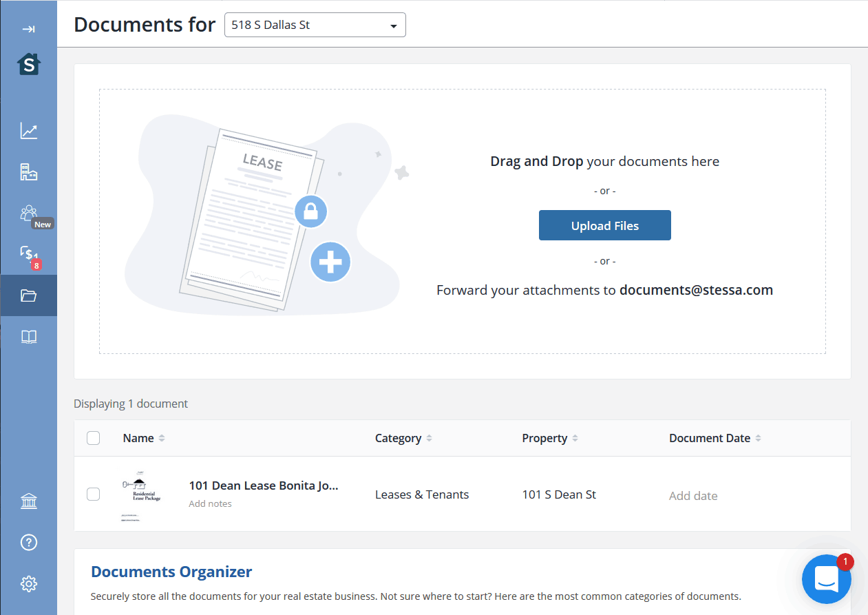868x615 pixels.
Task: Open the open-book Reports icon
Action: (29, 337)
